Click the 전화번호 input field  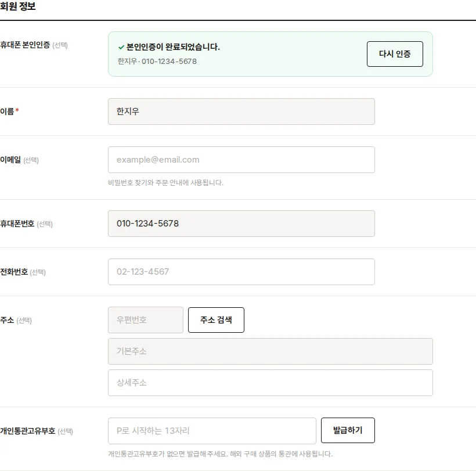[241, 272]
